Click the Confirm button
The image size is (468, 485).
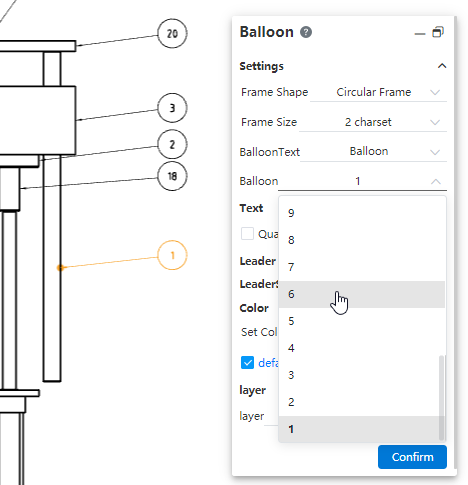coord(412,457)
